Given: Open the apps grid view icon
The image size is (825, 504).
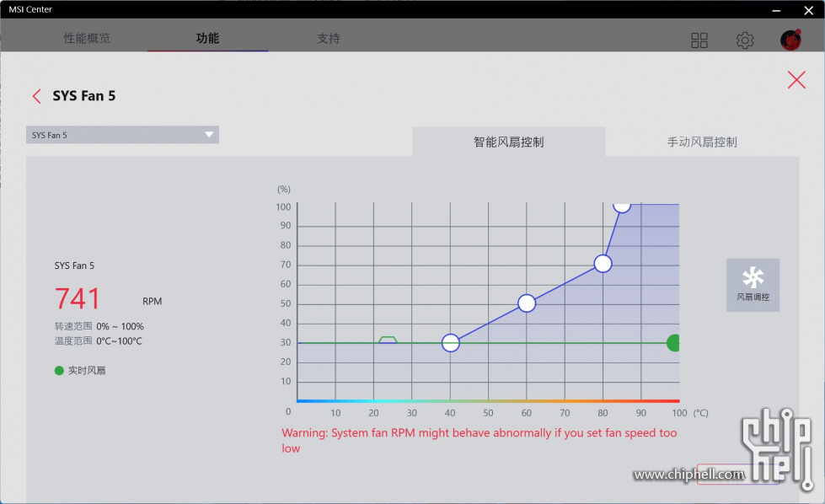Looking at the screenshot, I should 699,40.
